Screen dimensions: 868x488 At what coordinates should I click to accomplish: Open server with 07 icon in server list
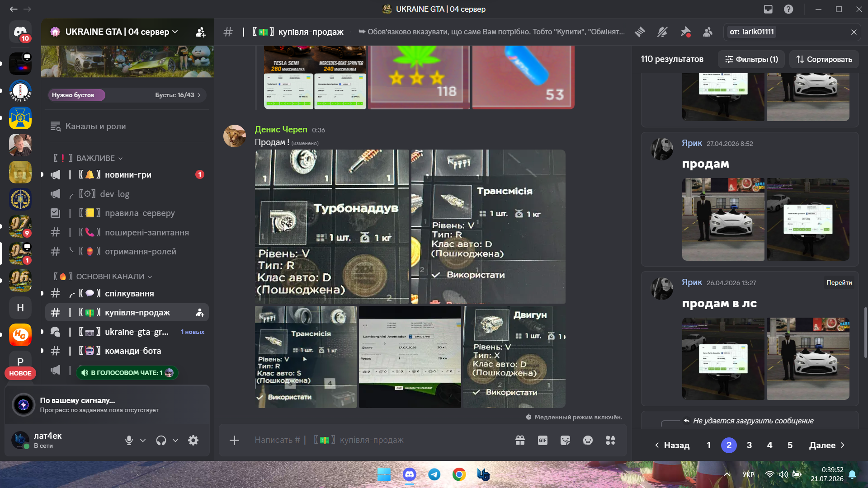point(20,226)
